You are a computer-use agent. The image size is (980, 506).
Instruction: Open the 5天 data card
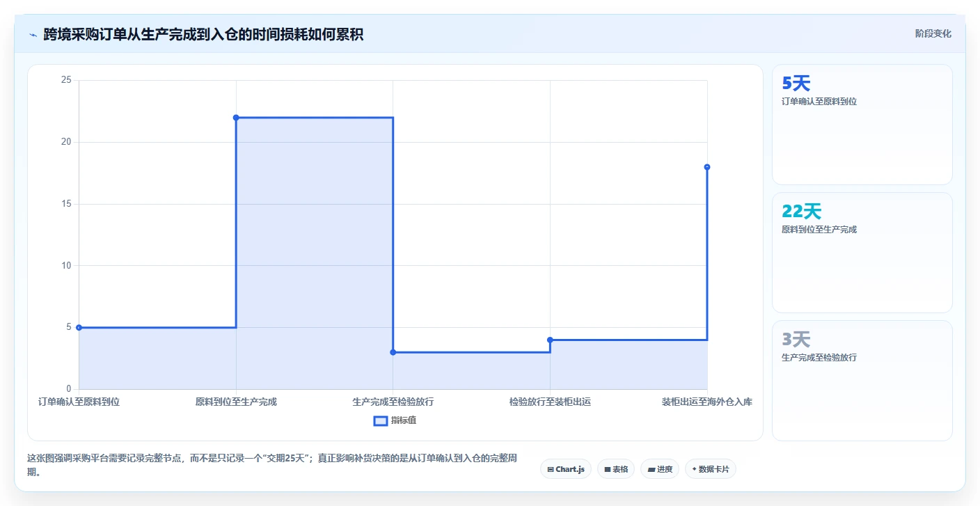point(862,125)
